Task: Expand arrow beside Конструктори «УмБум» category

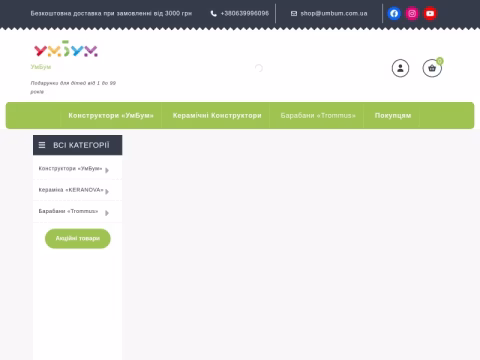Action: click(107, 170)
